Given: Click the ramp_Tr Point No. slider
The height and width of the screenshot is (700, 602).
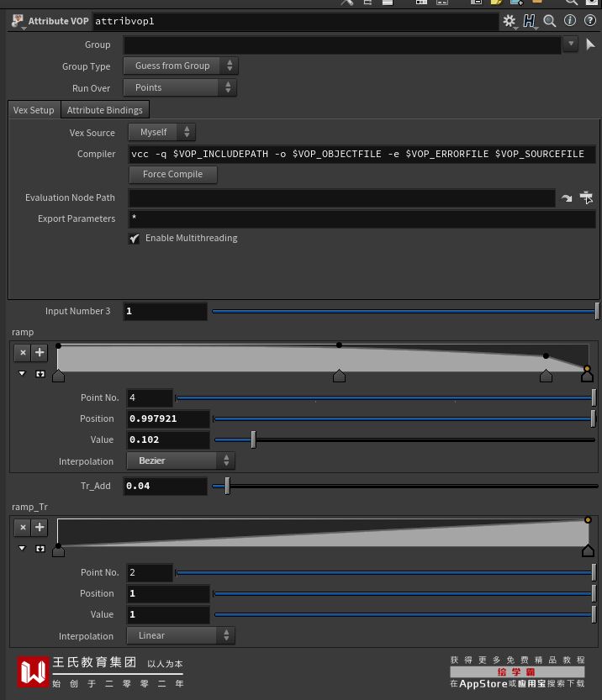Looking at the screenshot, I should click(385, 572).
